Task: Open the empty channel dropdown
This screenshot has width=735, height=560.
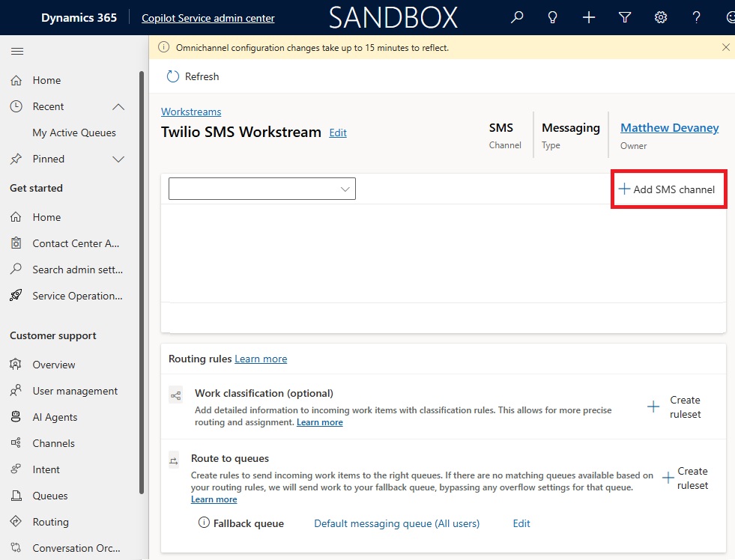Action: click(x=262, y=189)
